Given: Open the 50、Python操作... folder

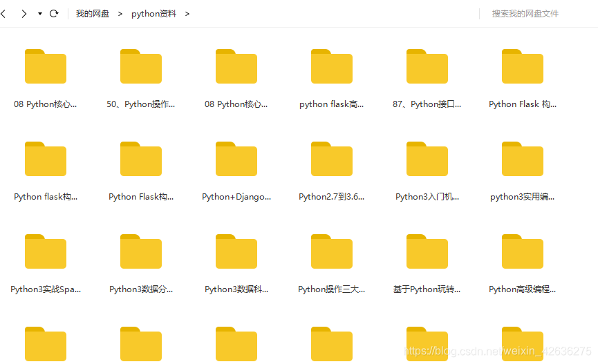Looking at the screenshot, I should pos(141,66).
